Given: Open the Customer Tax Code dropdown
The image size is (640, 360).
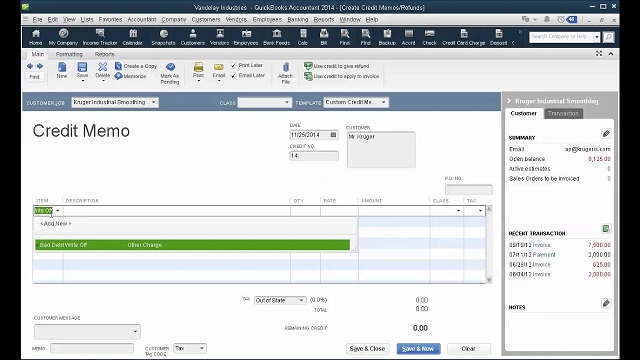Looking at the screenshot, I should coord(202,348).
